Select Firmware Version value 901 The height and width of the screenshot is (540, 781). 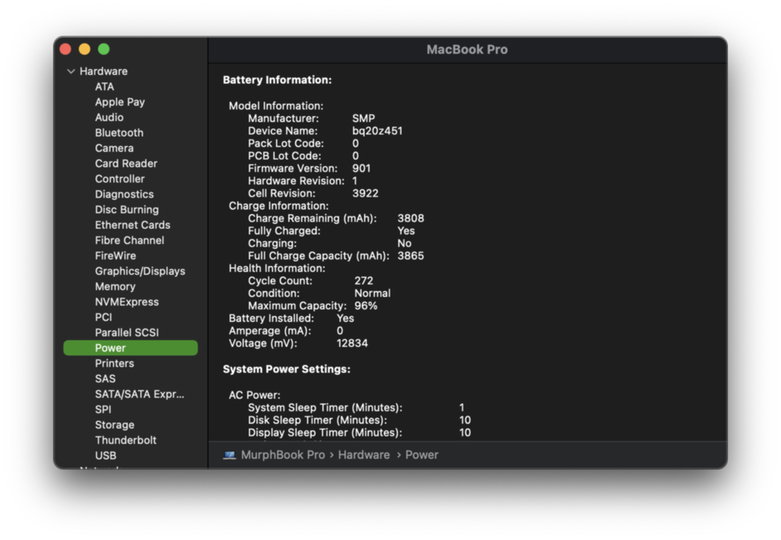361,168
